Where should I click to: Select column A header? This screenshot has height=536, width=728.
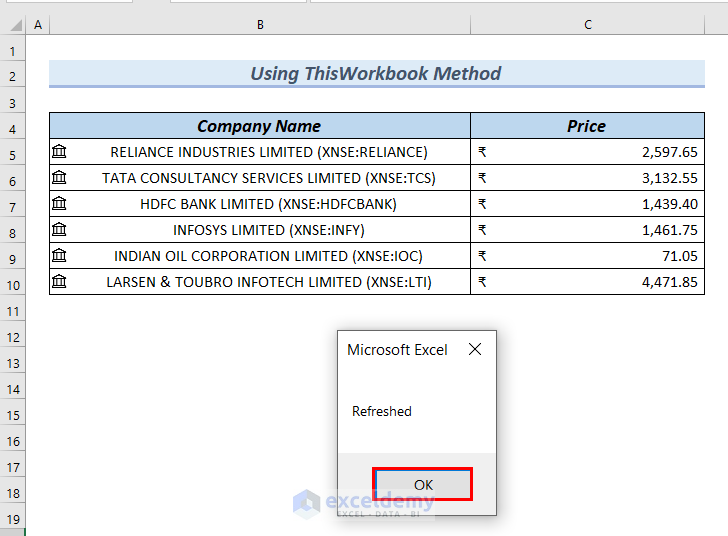[38, 25]
